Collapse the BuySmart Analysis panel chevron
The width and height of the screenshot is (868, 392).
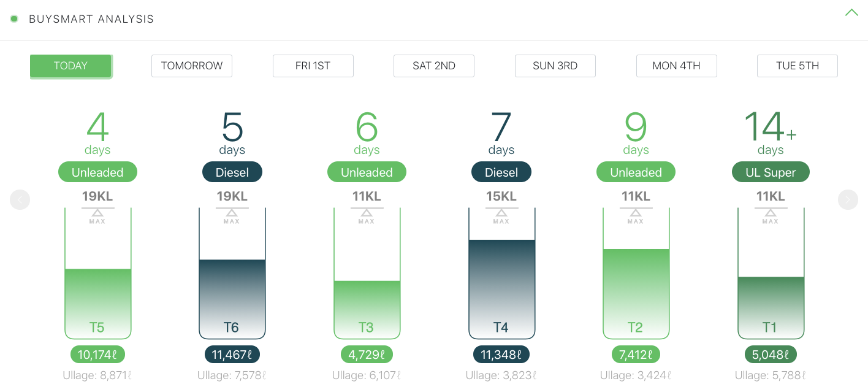(851, 12)
